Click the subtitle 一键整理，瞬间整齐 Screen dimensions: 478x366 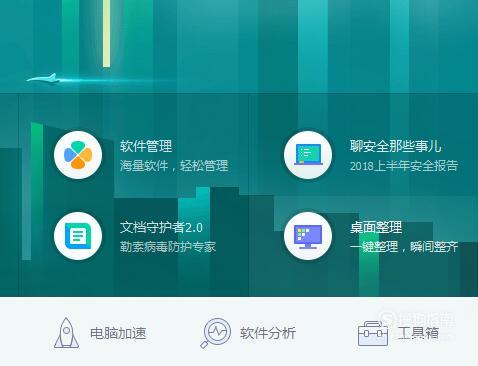point(404,247)
